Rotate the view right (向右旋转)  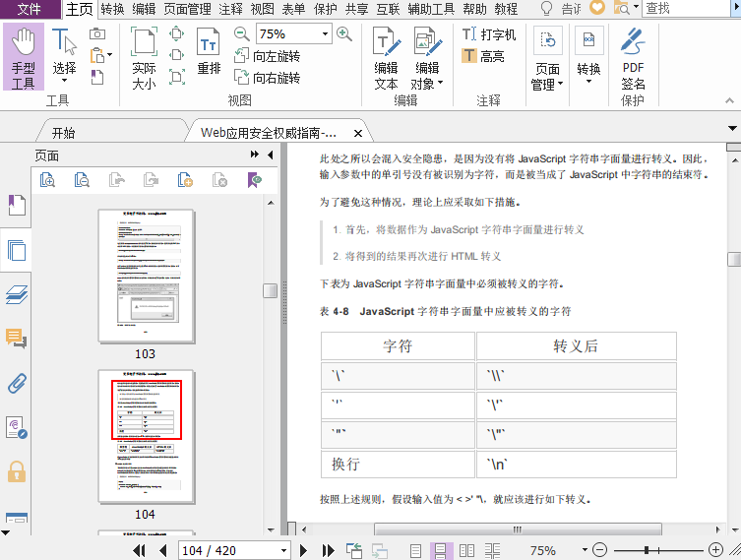point(267,78)
